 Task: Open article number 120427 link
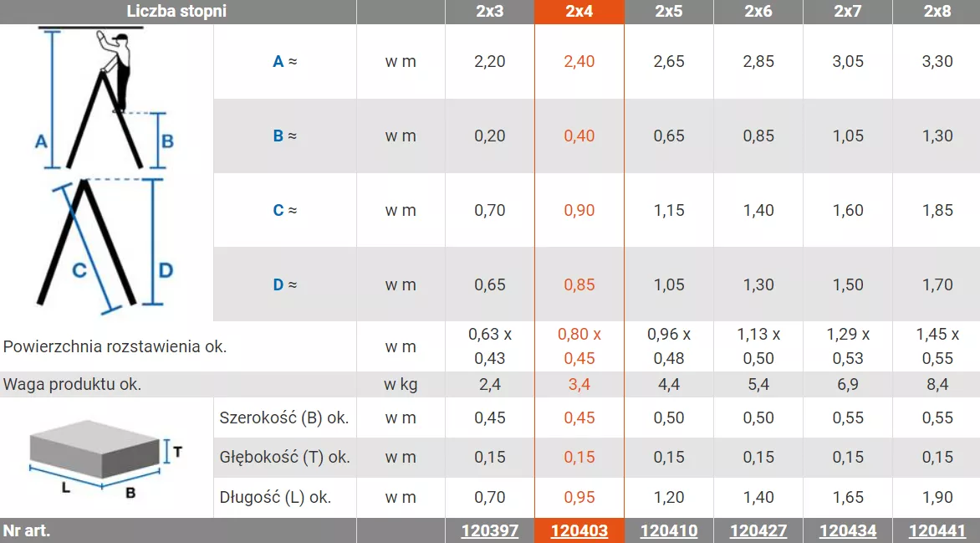pyautogui.click(x=758, y=531)
